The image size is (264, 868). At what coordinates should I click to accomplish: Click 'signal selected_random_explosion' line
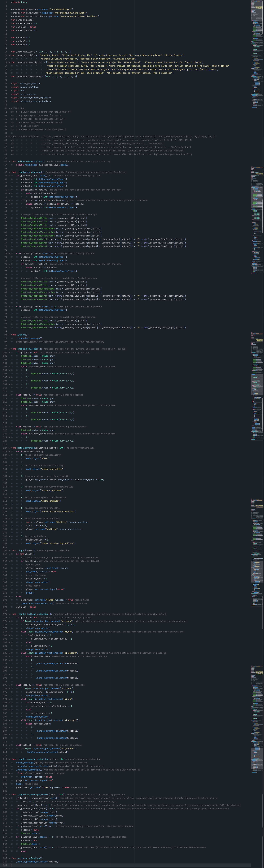coord(31,98)
